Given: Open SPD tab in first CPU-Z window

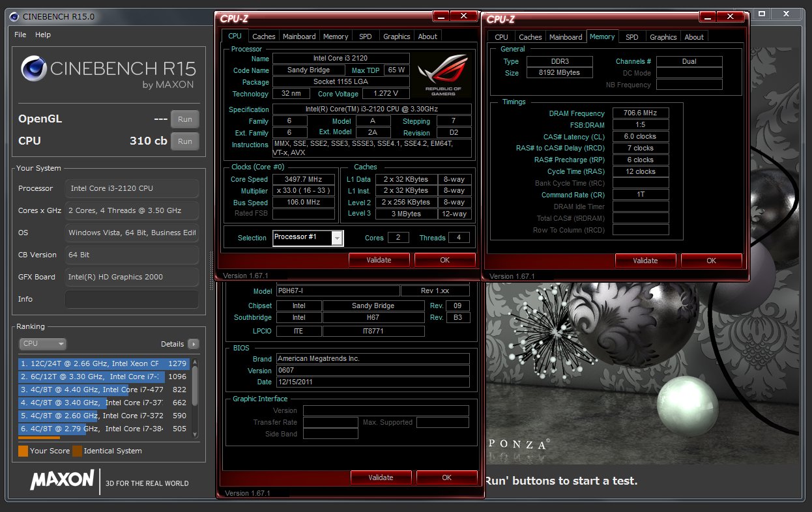Looking at the screenshot, I should click(x=366, y=36).
